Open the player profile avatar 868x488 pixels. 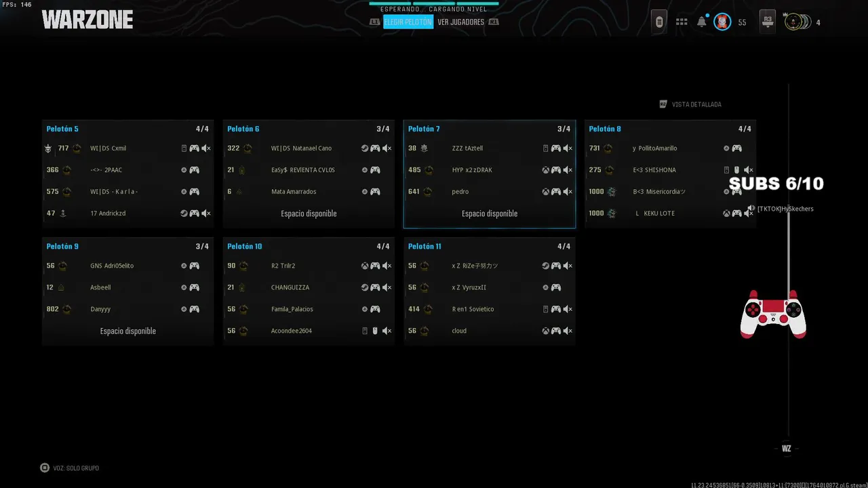pyautogui.click(x=722, y=22)
